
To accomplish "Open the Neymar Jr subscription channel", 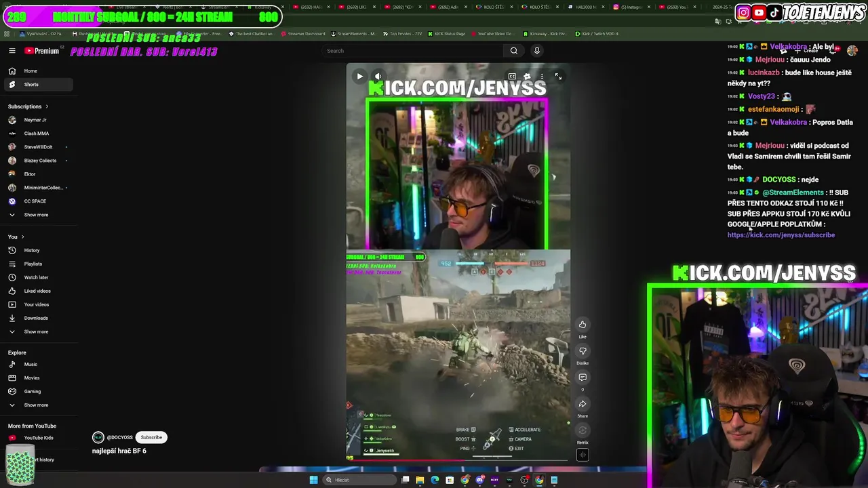I will tap(37, 120).
